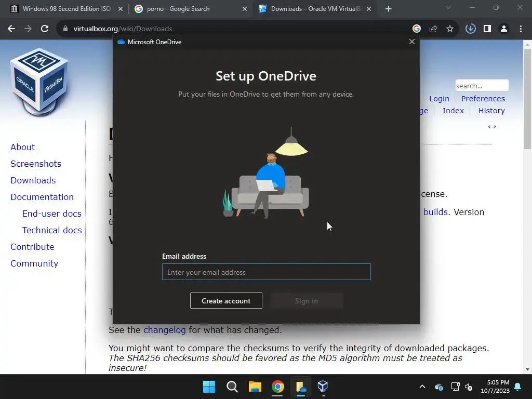Toggle Chrome's side panel

[x=487, y=29]
